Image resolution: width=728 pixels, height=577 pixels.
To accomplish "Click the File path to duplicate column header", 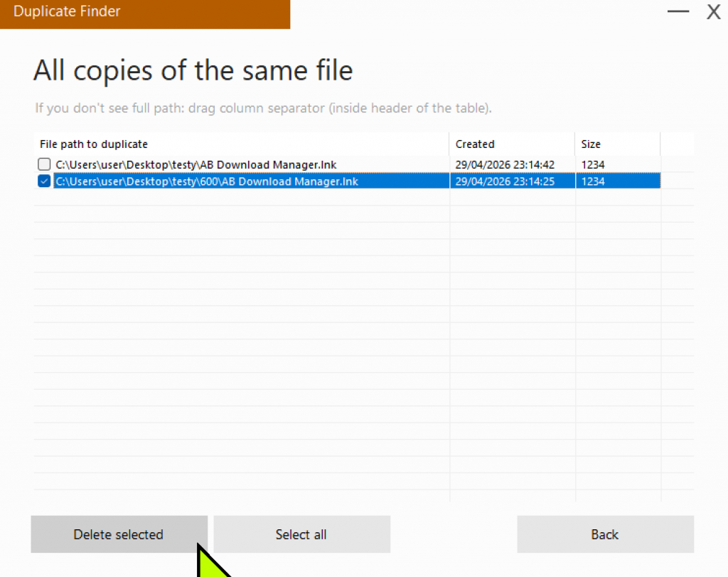I will click(93, 144).
